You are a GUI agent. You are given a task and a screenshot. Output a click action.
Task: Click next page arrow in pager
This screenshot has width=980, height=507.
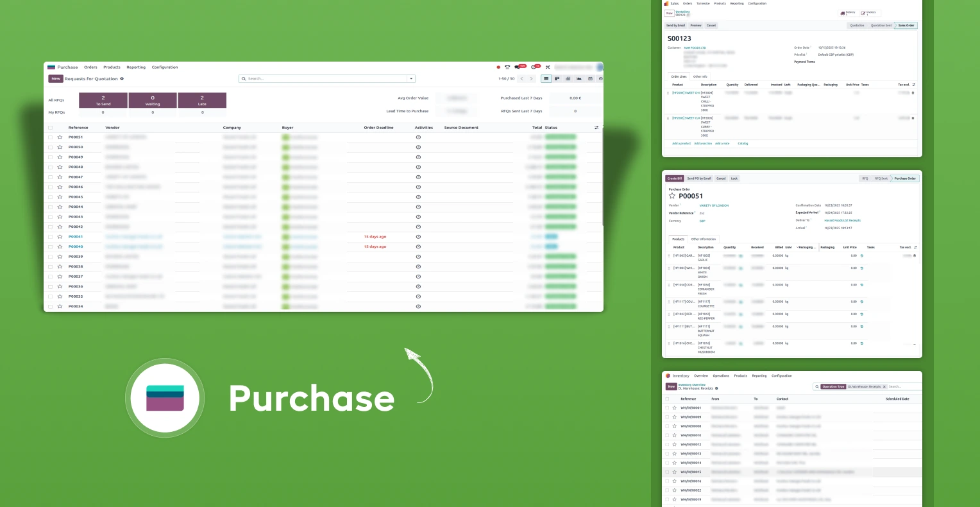531,79
